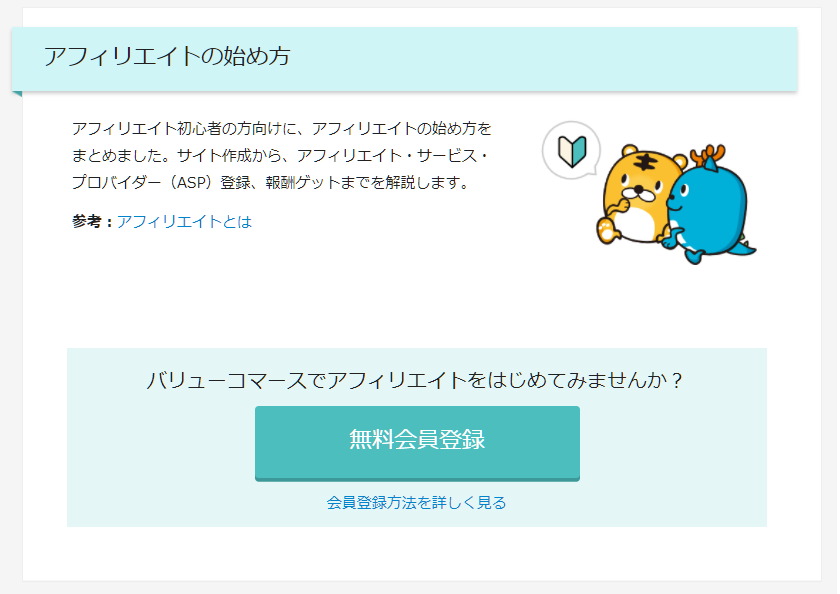
Task: Click the white speech bubble's border
Action: [x=544, y=151]
